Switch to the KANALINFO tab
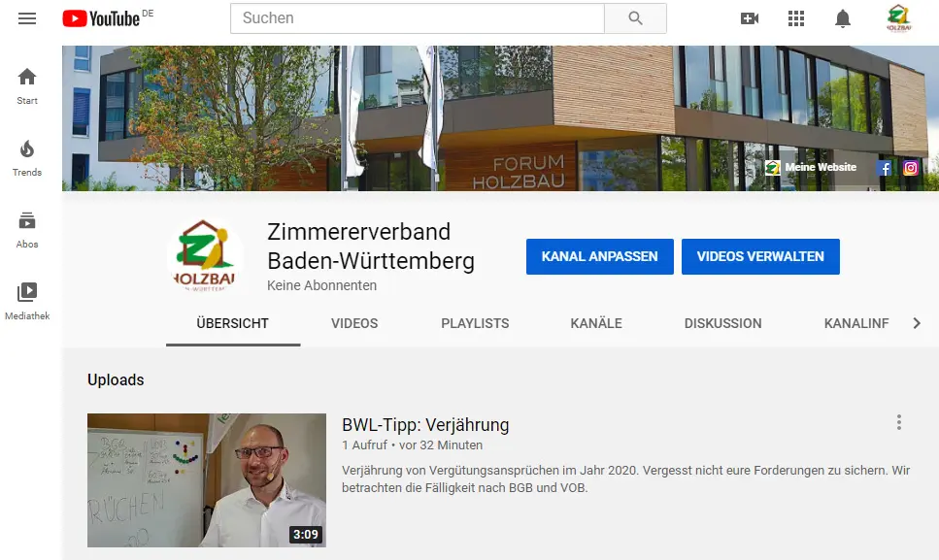This screenshot has width=939, height=560. (x=856, y=324)
